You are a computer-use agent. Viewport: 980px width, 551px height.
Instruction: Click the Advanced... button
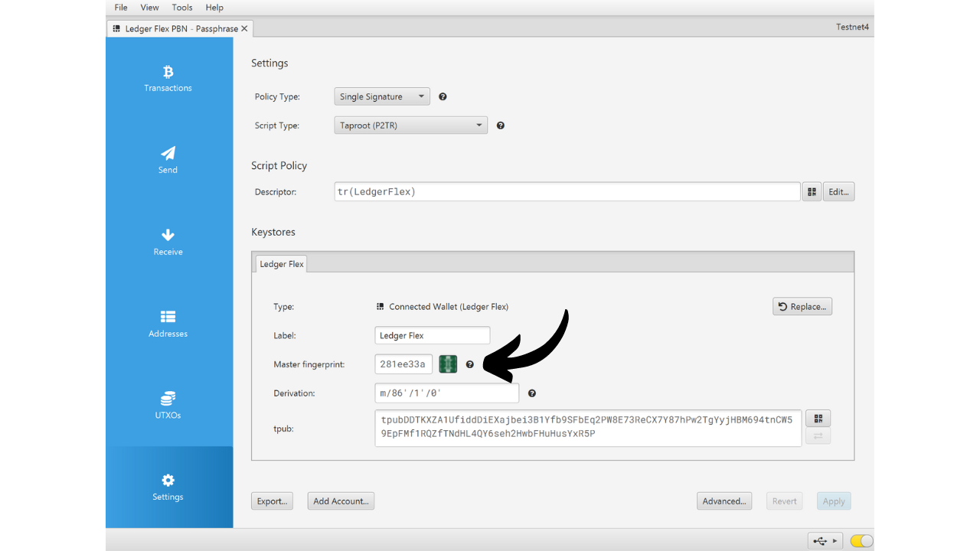[724, 501]
